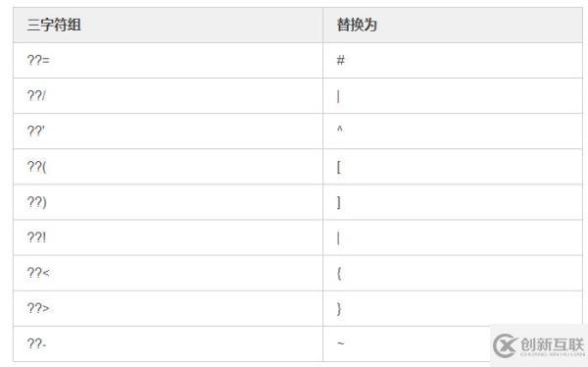Click the ??( trigraph cell

[168, 167]
